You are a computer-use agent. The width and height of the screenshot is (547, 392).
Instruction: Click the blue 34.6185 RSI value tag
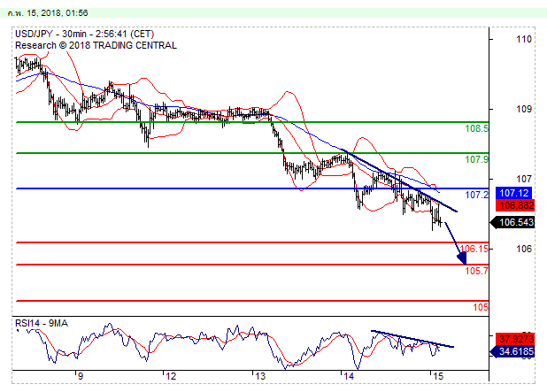[x=513, y=352]
